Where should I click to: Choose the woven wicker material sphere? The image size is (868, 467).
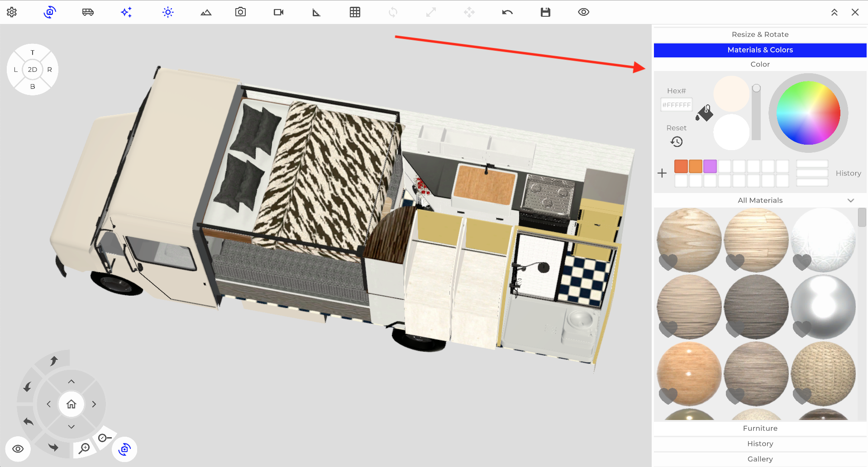[823, 374]
